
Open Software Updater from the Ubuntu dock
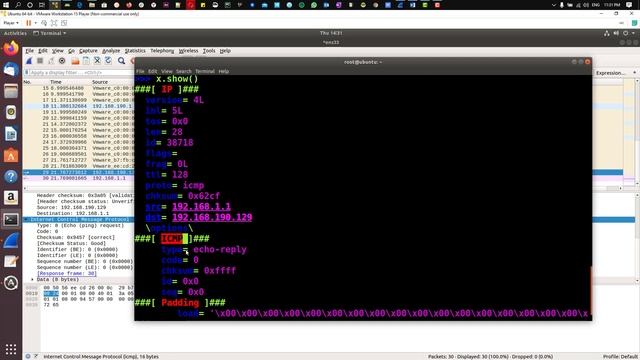click(x=11, y=283)
